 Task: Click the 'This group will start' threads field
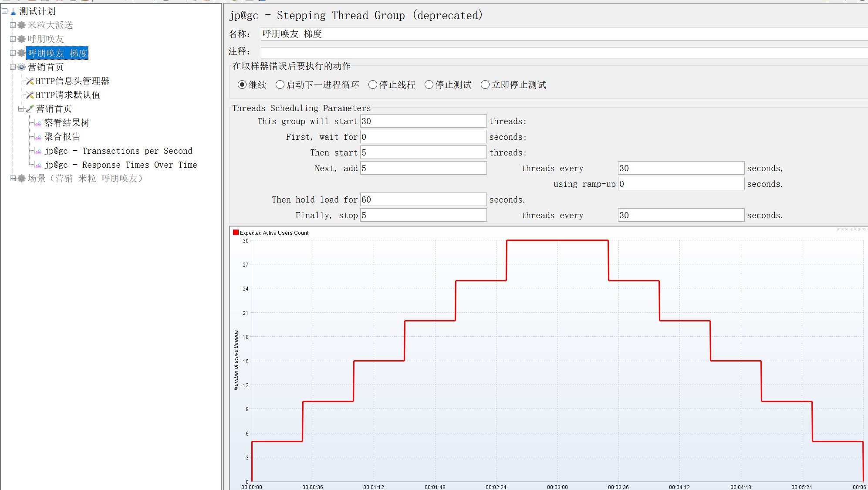coord(423,121)
